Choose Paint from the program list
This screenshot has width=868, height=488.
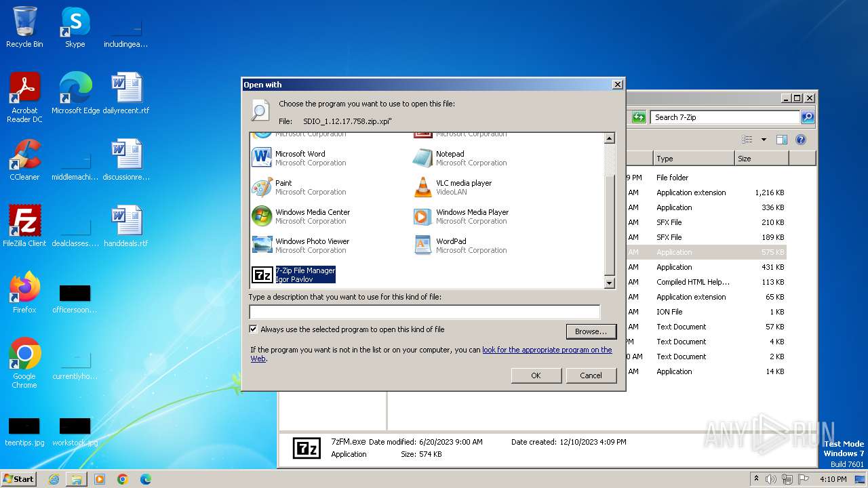pos(299,187)
